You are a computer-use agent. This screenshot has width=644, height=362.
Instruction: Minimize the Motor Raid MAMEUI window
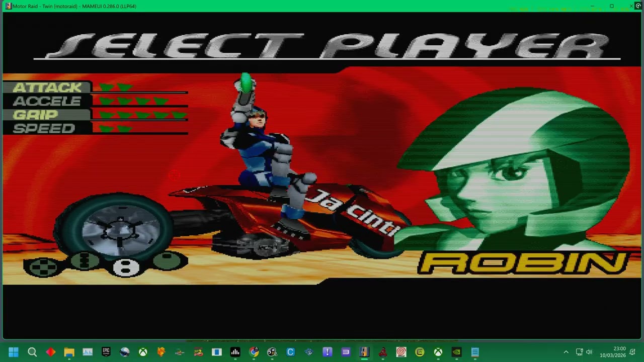tap(592, 6)
